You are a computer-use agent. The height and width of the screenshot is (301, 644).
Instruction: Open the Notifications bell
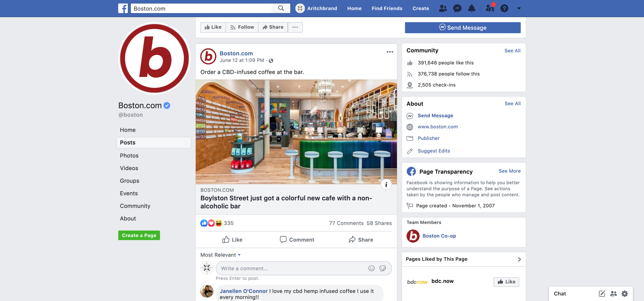point(471,8)
